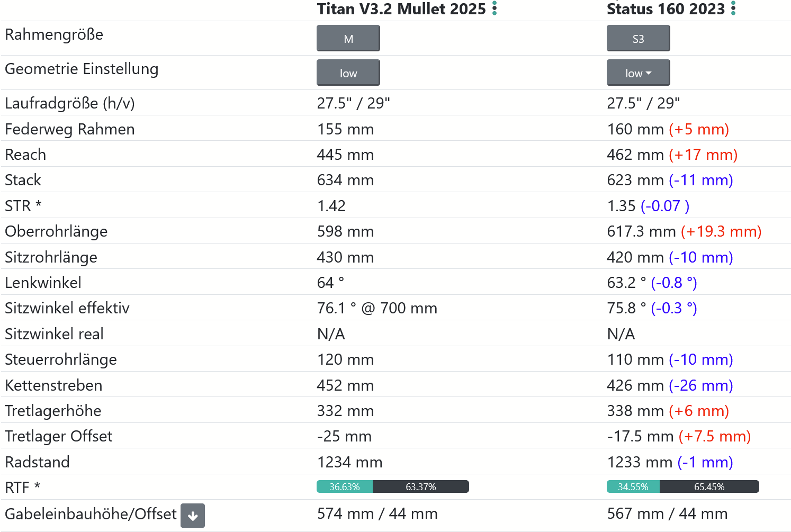Click the STR * row label
The height and width of the screenshot is (532, 791).
23,206
